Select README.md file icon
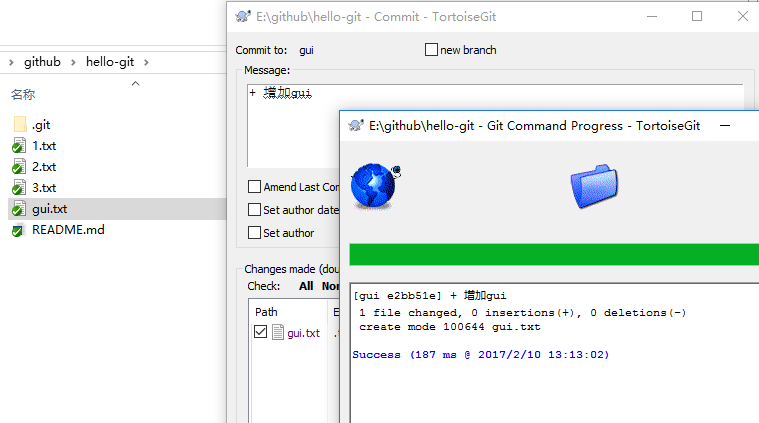The height and width of the screenshot is (423, 759). [x=18, y=230]
